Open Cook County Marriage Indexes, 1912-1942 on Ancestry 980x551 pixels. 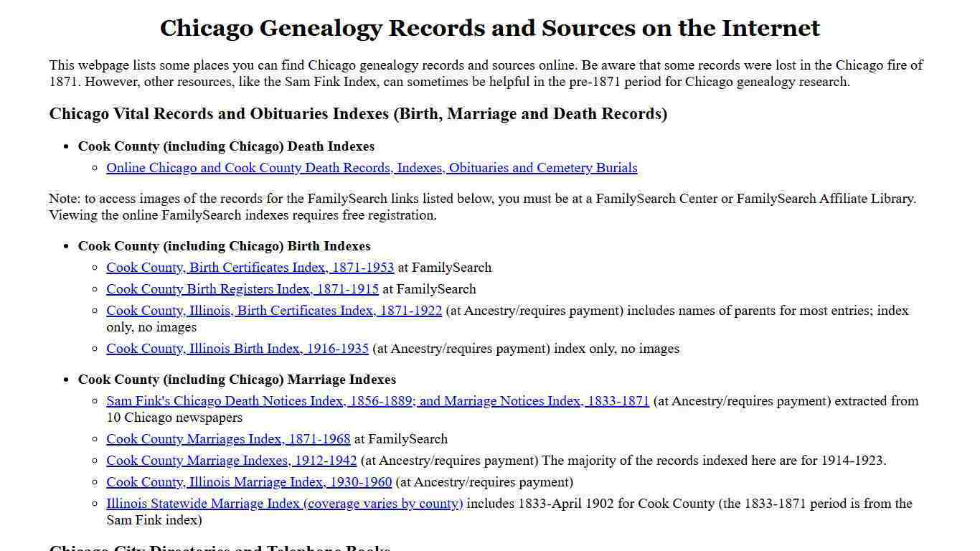231,461
